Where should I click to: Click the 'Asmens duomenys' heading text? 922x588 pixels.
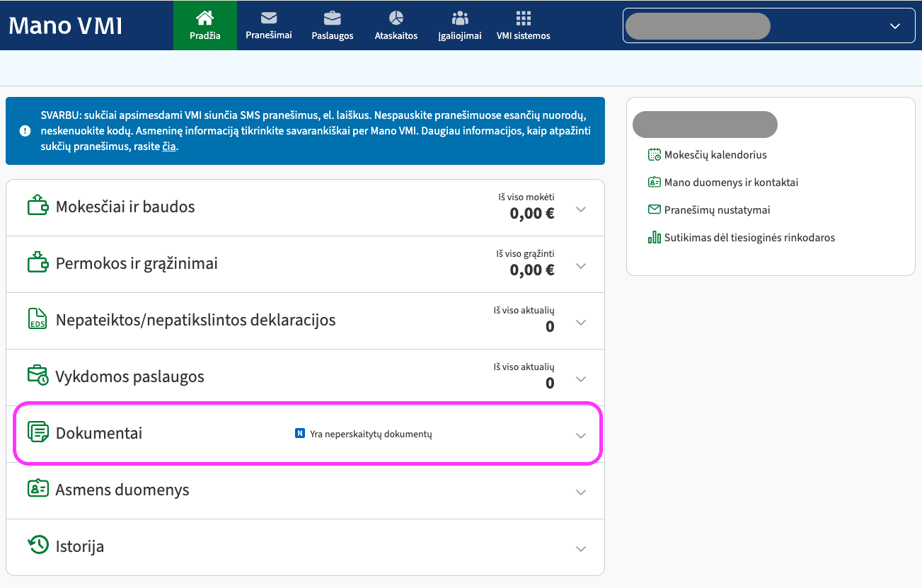pos(122,490)
